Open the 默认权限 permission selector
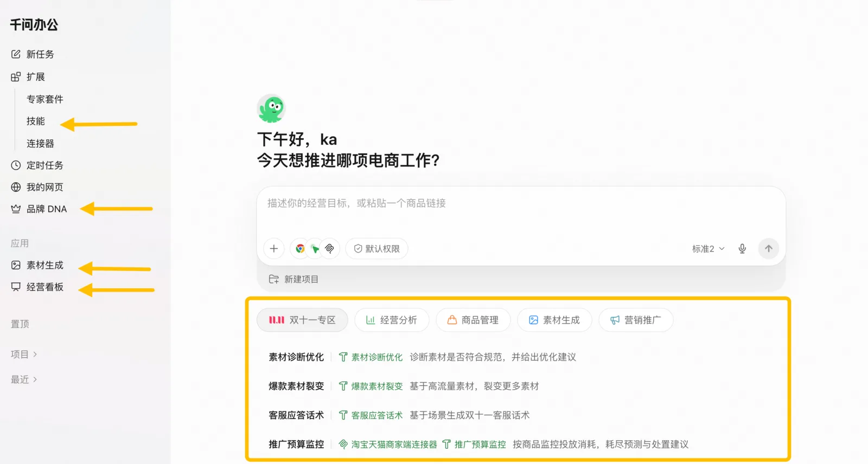This screenshot has height=464, width=868. point(376,248)
